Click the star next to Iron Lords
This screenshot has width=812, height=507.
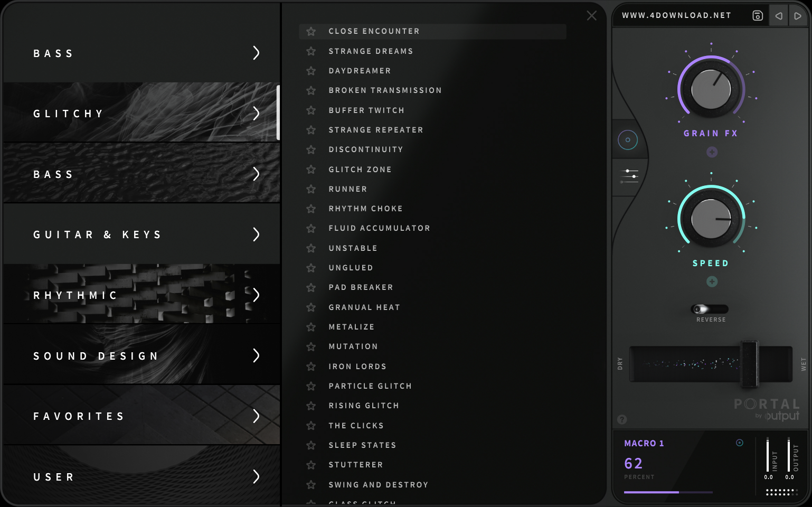[311, 367]
